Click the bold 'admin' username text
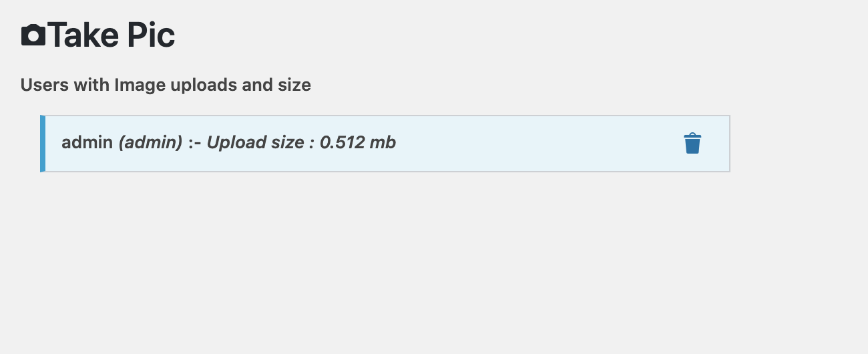 tap(87, 142)
